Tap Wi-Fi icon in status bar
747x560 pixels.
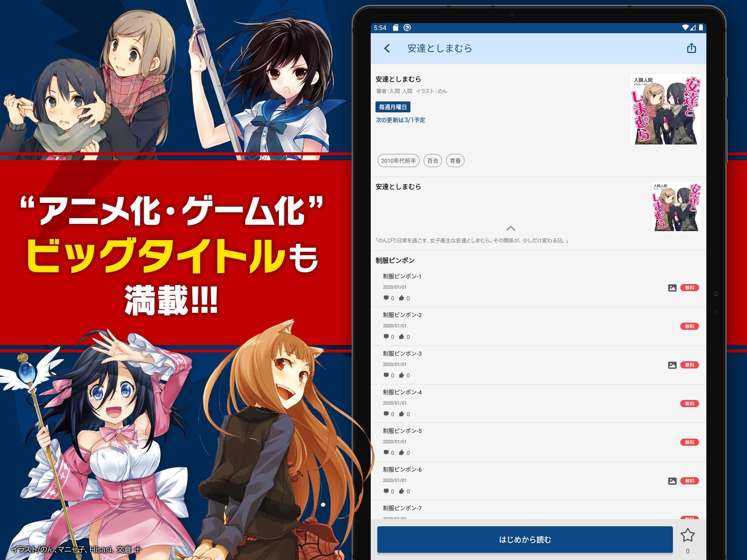[x=685, y=28]
